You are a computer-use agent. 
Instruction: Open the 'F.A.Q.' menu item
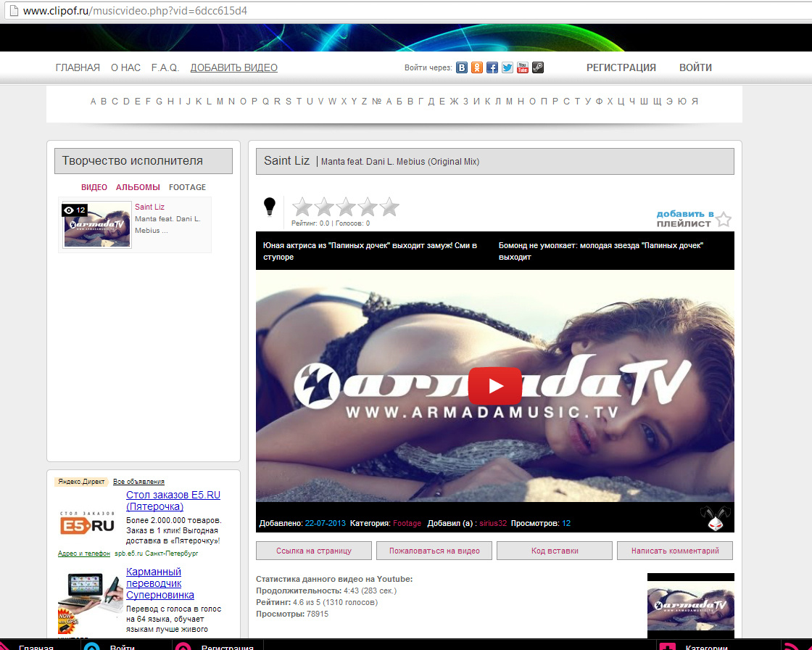pos(165,67)
